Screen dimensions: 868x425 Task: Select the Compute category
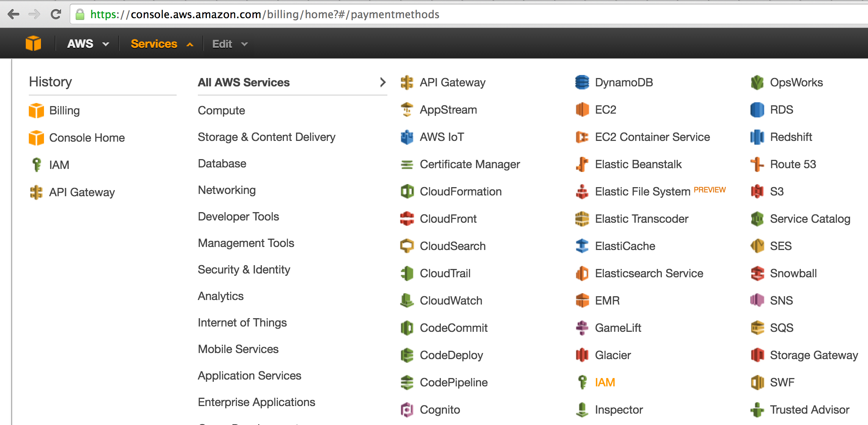[221, 110]
